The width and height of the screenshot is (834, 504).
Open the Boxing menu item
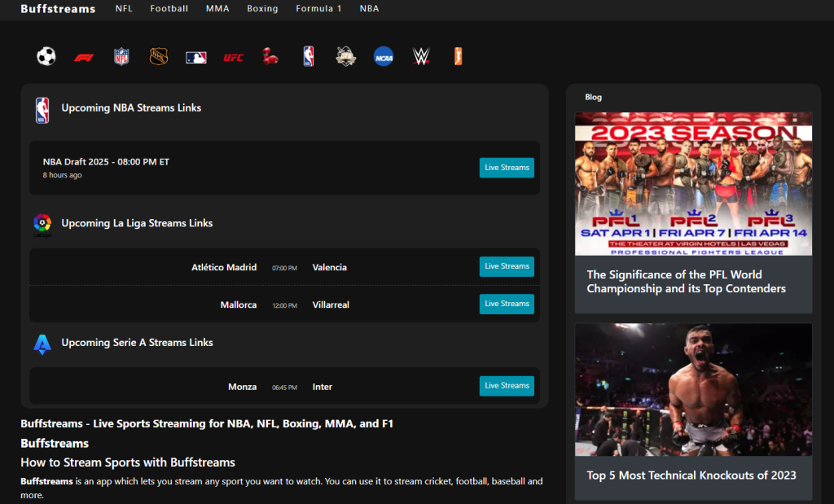(263, 8)
